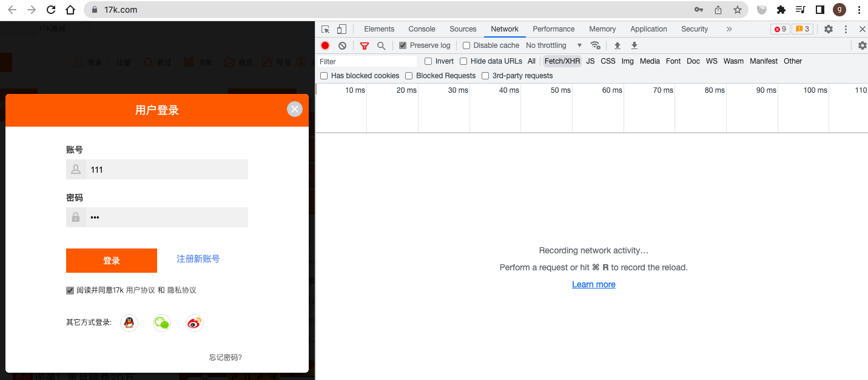Open DevTools settings gear
This screenshot has height=380, width=868.
pos(829,29)
